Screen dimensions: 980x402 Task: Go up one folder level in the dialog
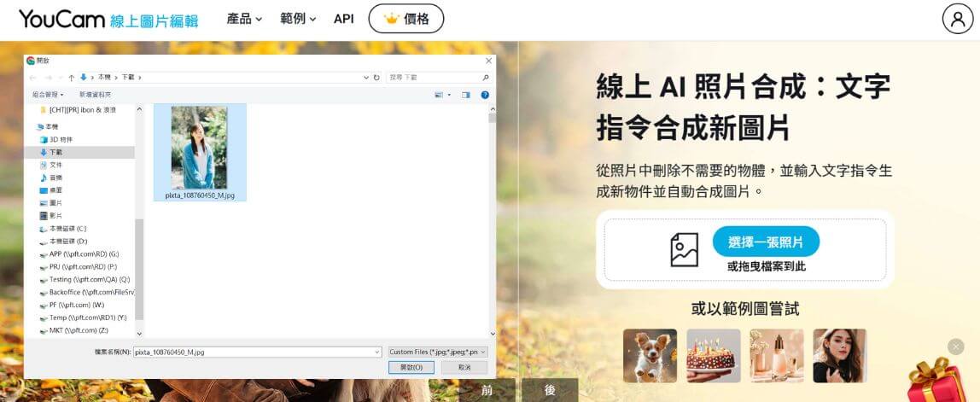71,78
